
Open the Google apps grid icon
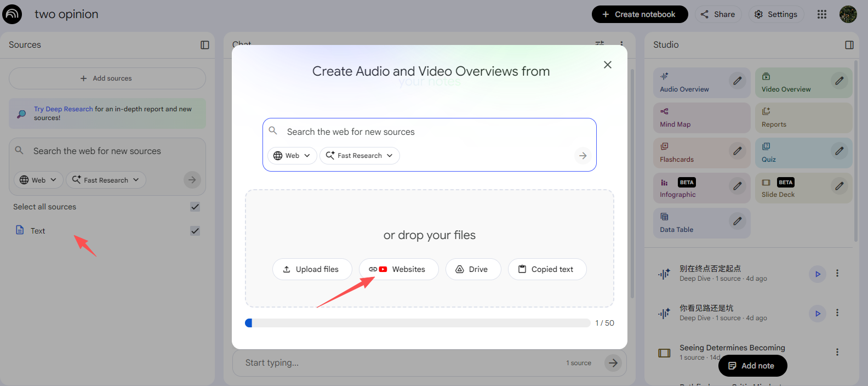(822, 14)
